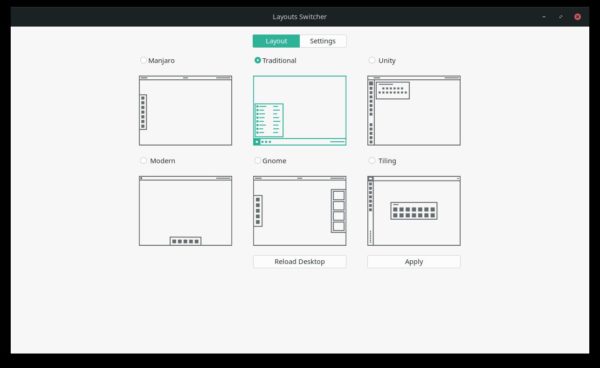Switch to the Settings tab
This screenshot has height=368, width=600.
click(323, 41)
